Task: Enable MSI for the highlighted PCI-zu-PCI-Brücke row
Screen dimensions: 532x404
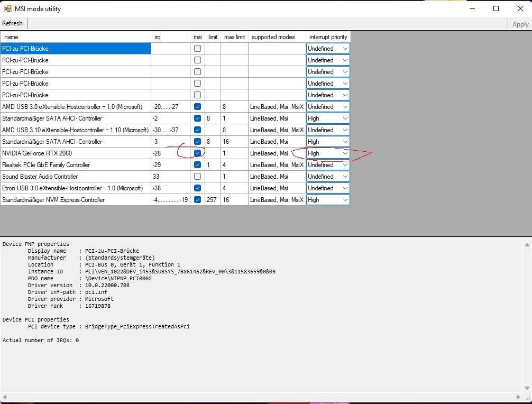Action: (x=197, y=49)
